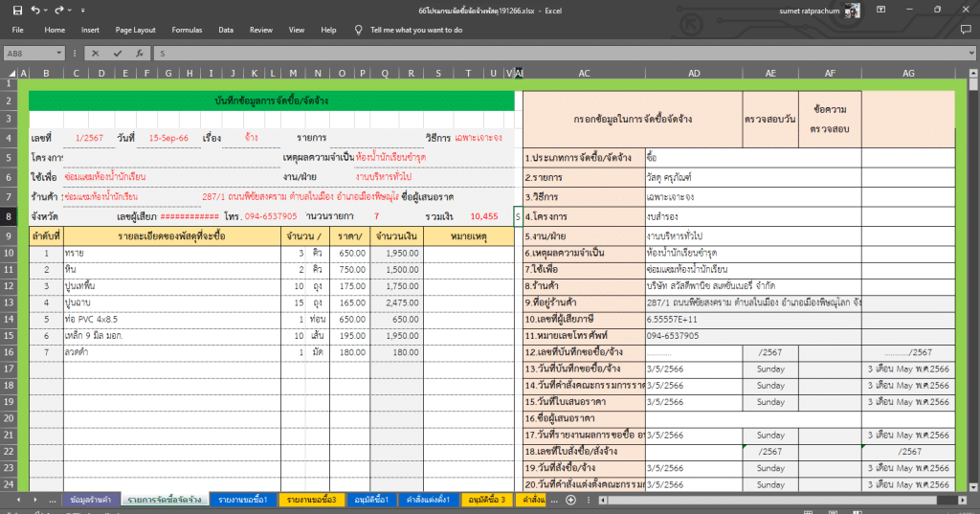Open the Data tab
Image resolution: width=980 pixels, height=514 pixels.
pyautogui.click(x=226, y=30)
